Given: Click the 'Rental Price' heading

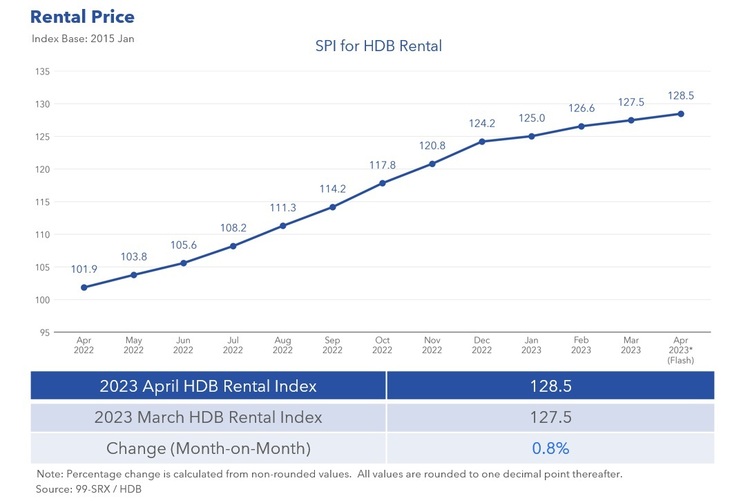Looking at the screenshot, I should coord(82,17).
